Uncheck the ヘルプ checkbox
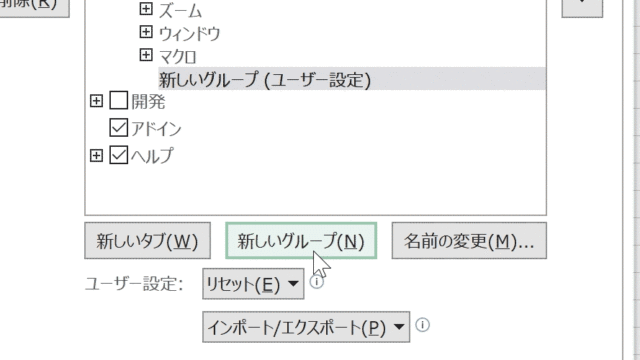640x360 pixels. click(119, 155)
